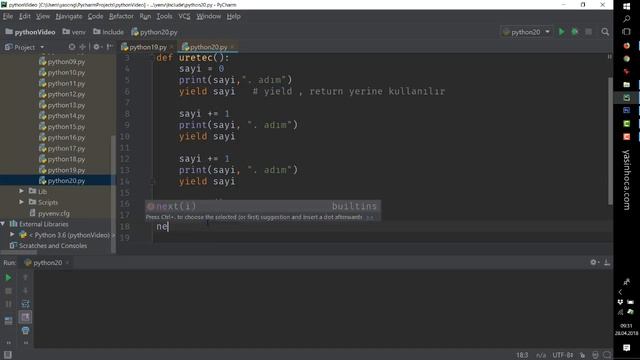The image size is (640, 360).
Task: Open the Tools menu
Action: pyautogui.click(x=164, y=16)
